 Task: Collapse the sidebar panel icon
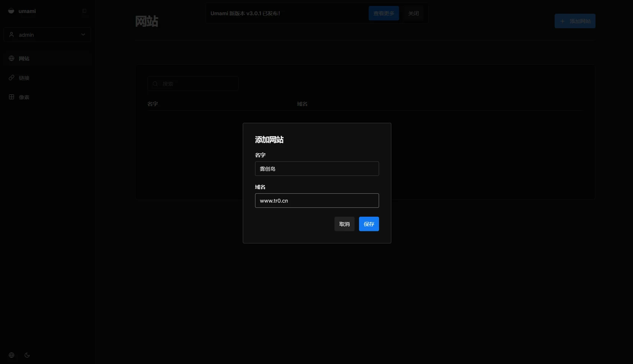(84, 11)
